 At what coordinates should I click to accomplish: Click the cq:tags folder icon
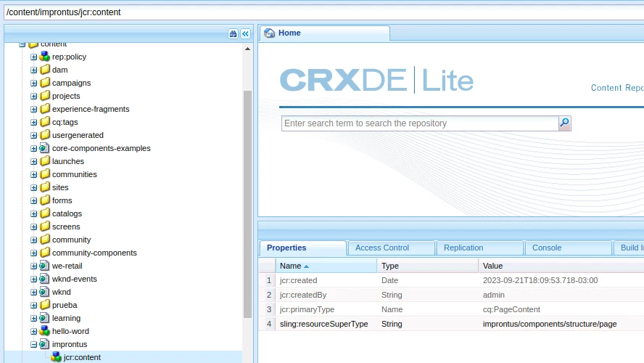tap(44, 122)
